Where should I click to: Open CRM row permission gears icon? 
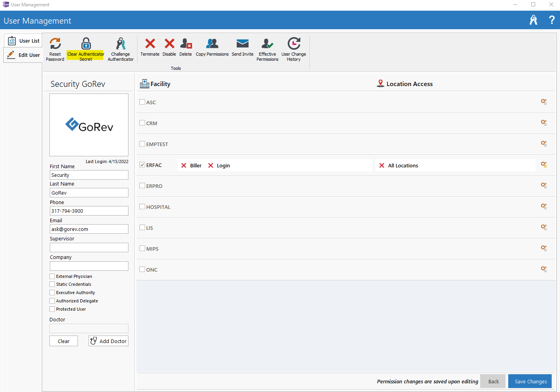tap(544, 123)
